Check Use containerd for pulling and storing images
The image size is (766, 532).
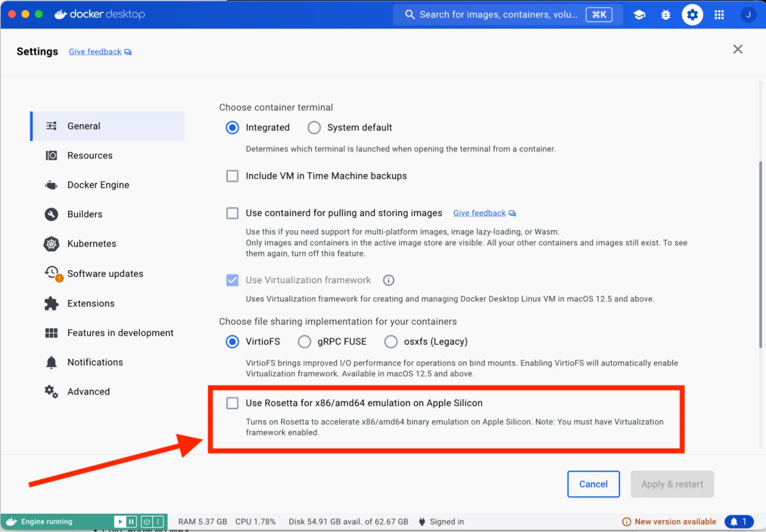point(232,213)
